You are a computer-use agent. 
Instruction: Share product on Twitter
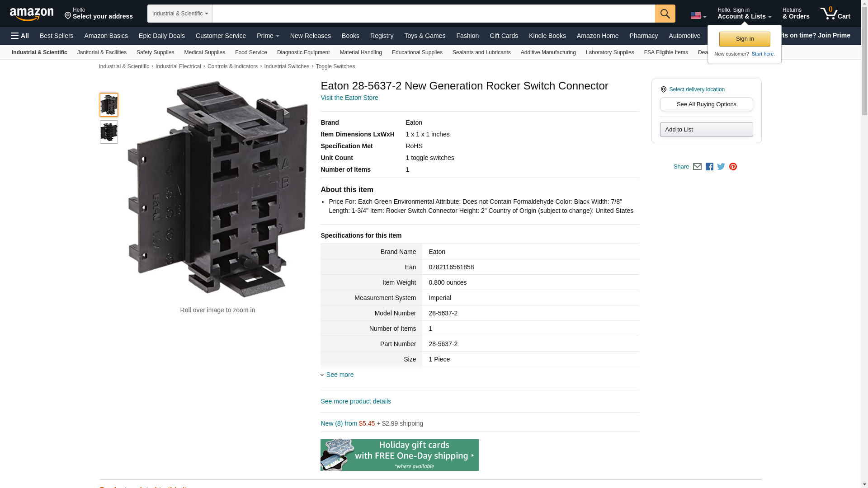point(721,167)
